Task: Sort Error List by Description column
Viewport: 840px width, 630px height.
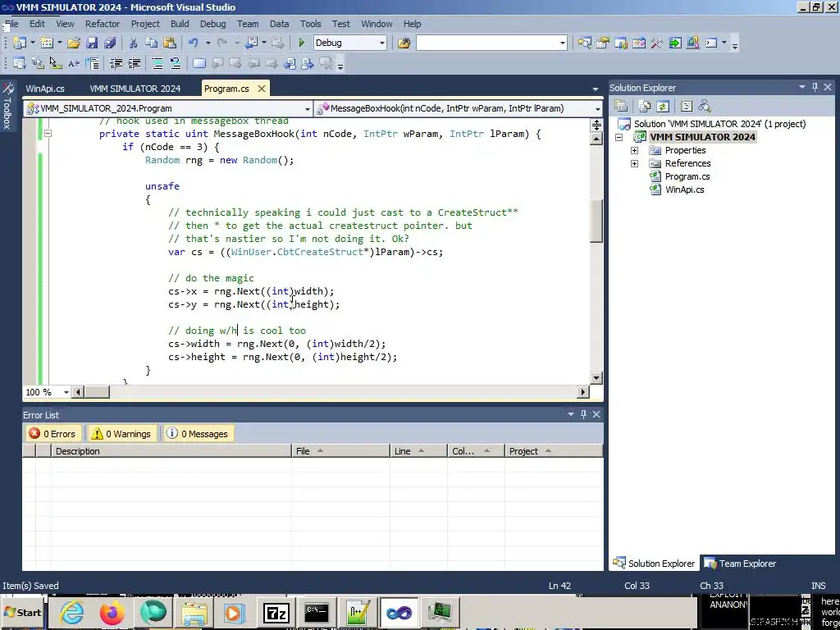Action: pyautogui.click(x=171, y=451)
